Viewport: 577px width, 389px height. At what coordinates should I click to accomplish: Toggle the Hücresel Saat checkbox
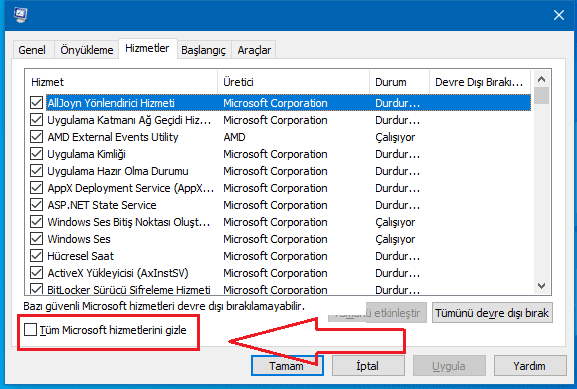36,255
